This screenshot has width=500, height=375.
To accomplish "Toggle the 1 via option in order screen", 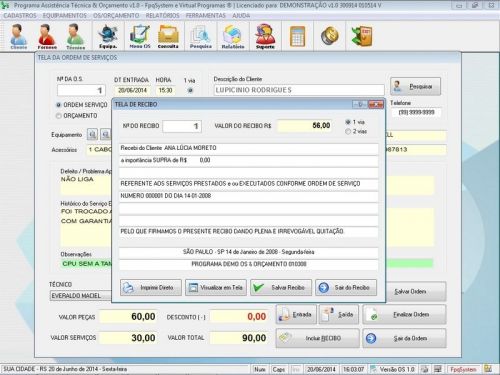I will point(190,90).
